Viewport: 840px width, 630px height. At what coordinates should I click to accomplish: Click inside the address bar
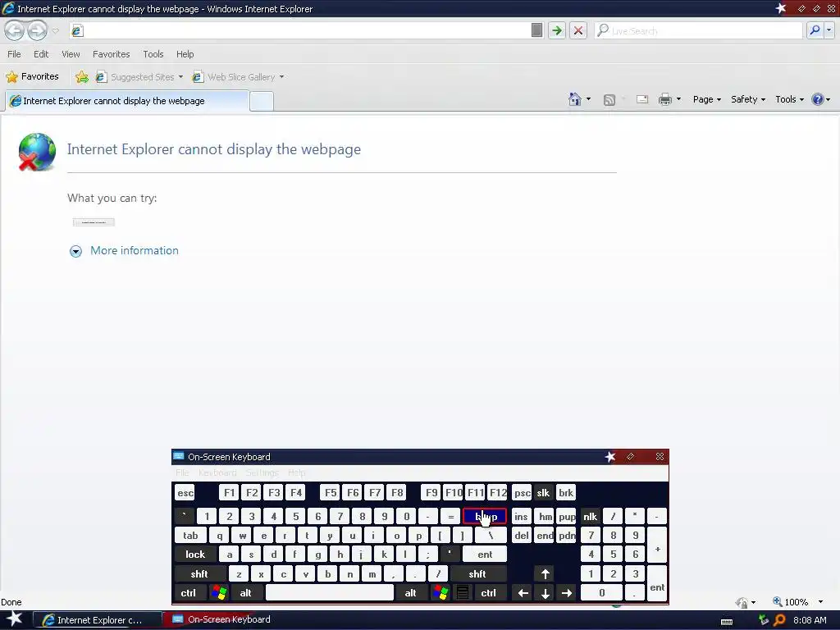[305, 30]
